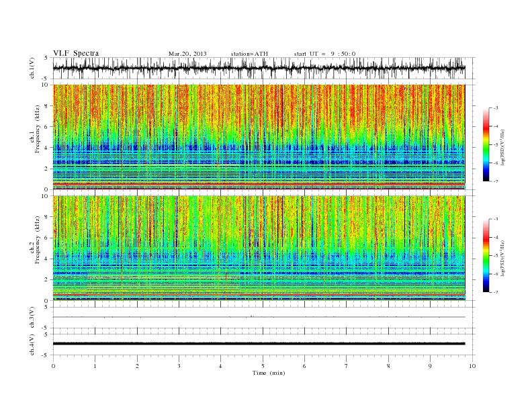This screenshot has height=411, width=532.
Task: Click the ch.3 flat gray waveform trace
Action: [259, 317]
